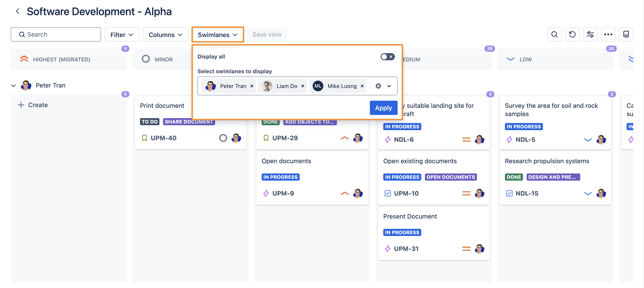Viewport: 644px width, 288px height.
Task: Expand the swimlane selection dropdown arrow
Action: (x=389, y=86)
